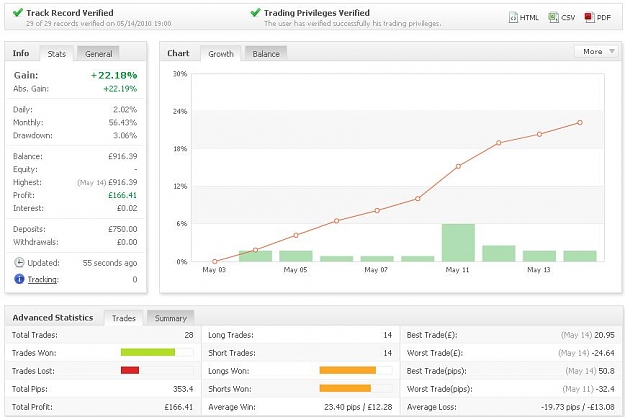The height and width of the screenshot is (417, 625).
Task: Export report via HTML icon
Action: click(x=513, y=18)
